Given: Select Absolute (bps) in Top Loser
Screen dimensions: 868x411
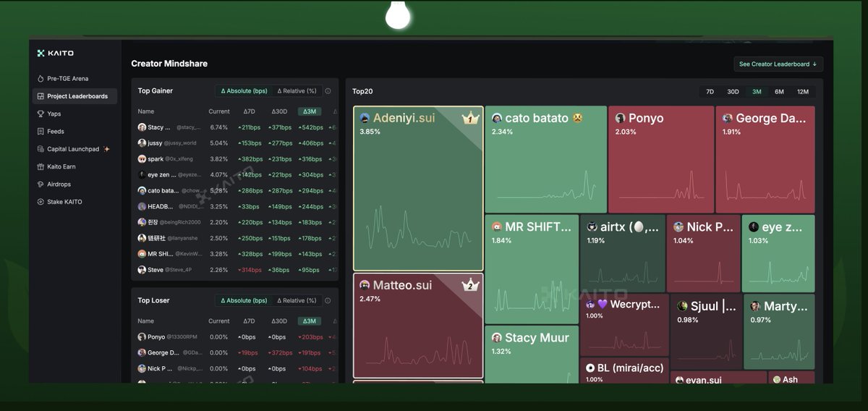Looking at the screenshot, I should [244, 300].
